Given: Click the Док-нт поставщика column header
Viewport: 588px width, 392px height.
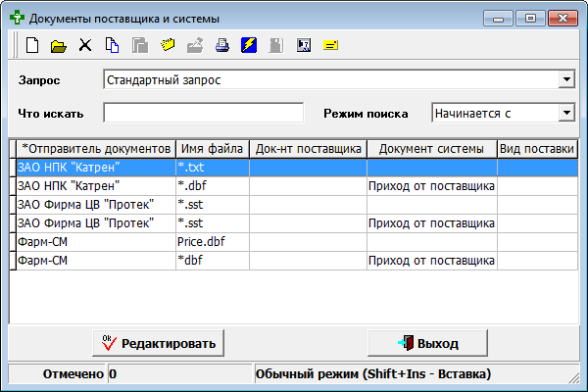Looking at the screenshot, I should click(x=309, y=149).
